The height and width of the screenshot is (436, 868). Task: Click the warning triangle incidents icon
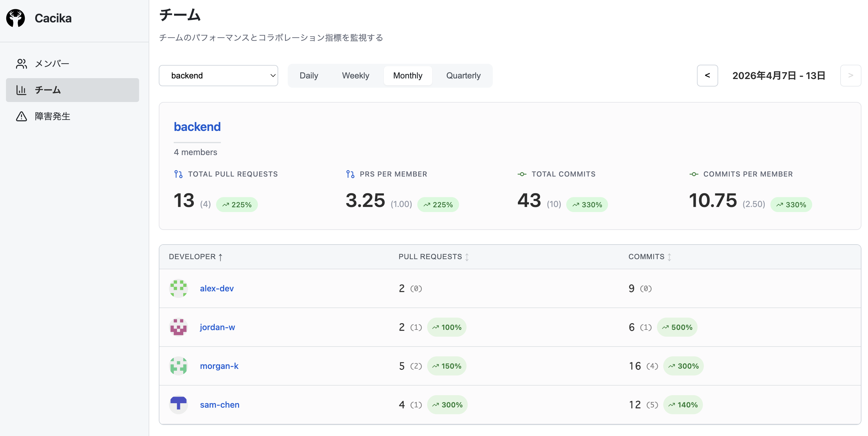click(x=21, y=116)
